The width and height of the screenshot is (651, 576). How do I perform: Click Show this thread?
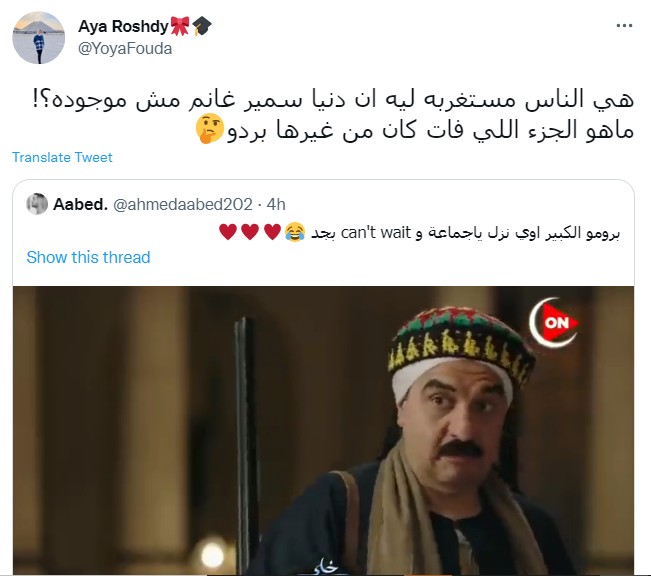click(88, 257)
